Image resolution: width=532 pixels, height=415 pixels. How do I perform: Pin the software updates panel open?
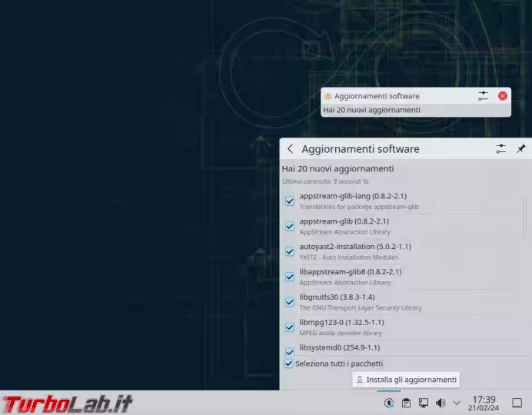520,149
